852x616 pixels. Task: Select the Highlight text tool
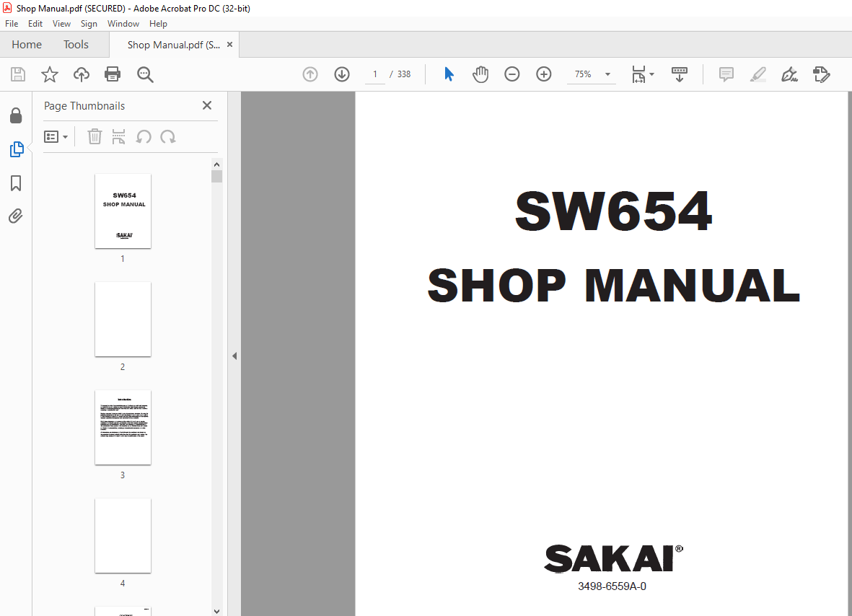pos(758,74)
